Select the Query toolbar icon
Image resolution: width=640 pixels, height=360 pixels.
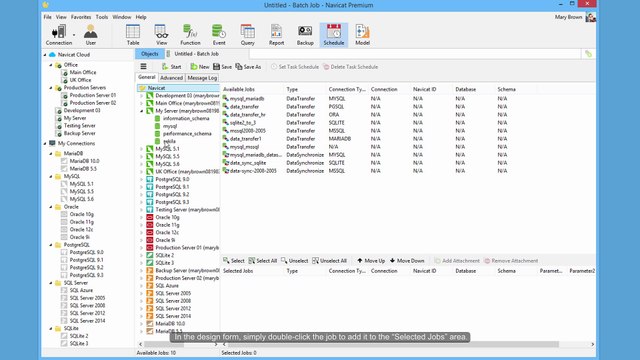(247, 35)
